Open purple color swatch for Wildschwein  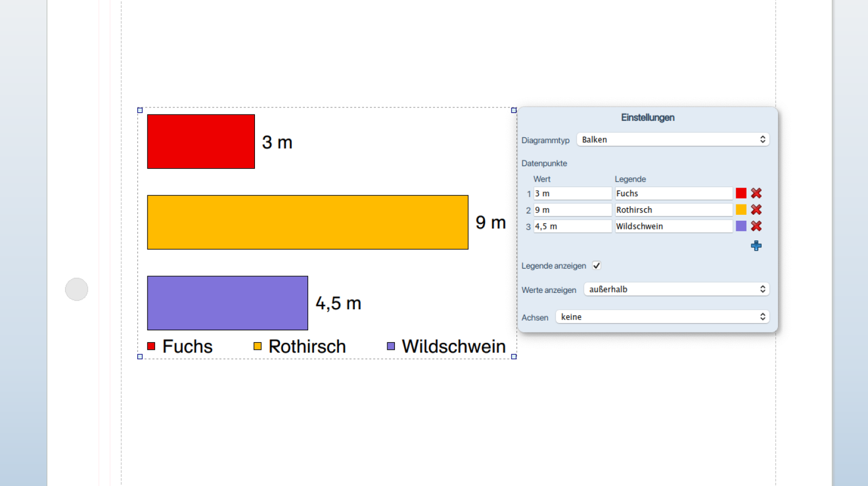tap(741, 226)
